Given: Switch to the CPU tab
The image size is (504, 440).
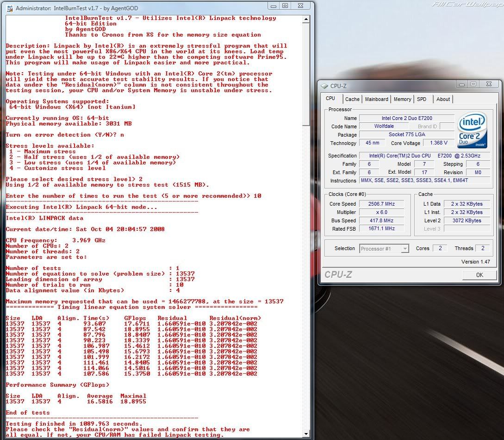Looking at the screenshot, I should pyautogui.click(x=330, y=98).
